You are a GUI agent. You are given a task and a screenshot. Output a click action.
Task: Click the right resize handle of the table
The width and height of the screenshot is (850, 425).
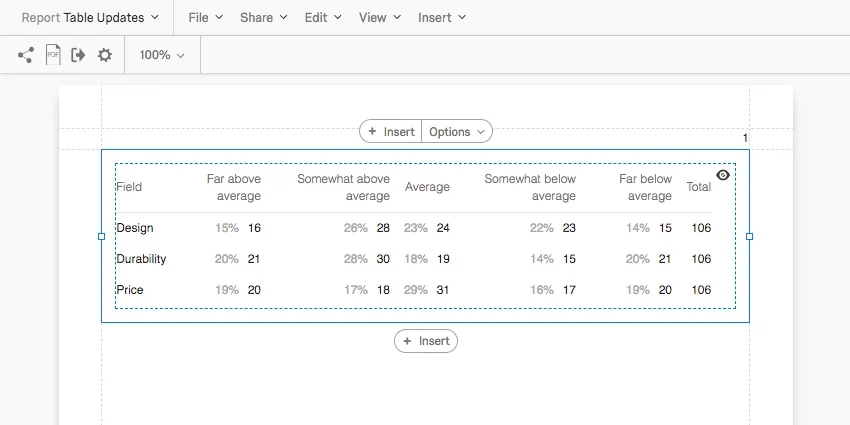(x=750, y=237)
